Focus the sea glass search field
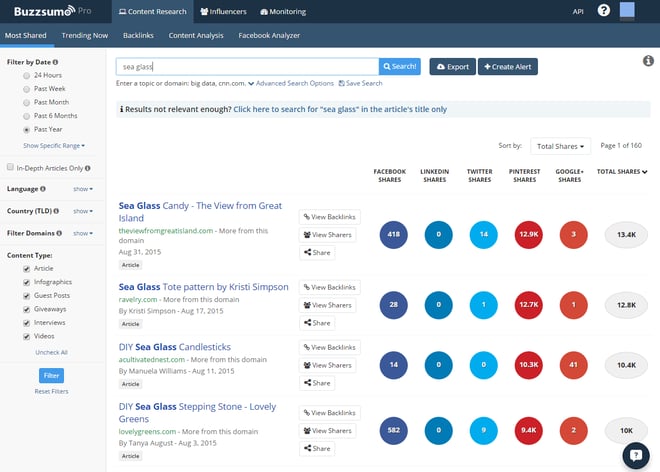This screenshot has width=660, height=472. pyautogui.click(x=247, y=67)
